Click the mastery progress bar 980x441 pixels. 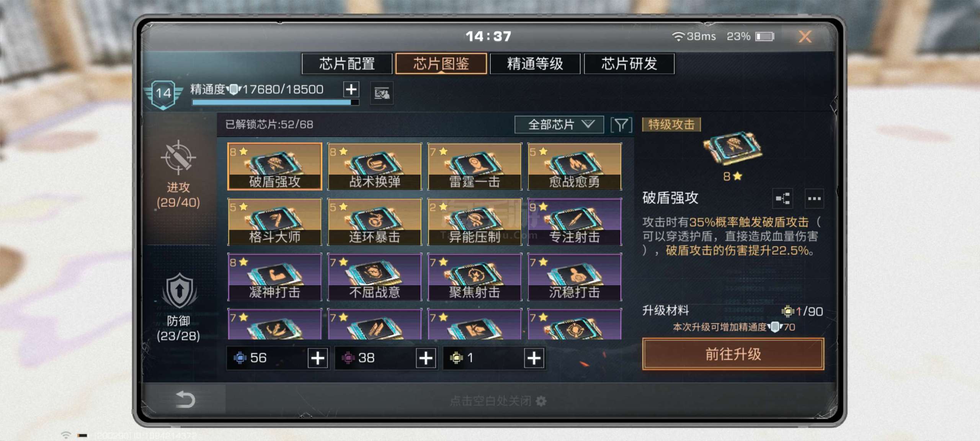[x=275, y=102]
